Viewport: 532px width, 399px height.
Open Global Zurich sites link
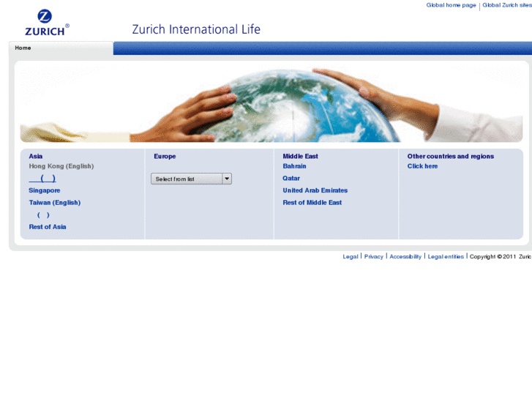click(507, 5)
